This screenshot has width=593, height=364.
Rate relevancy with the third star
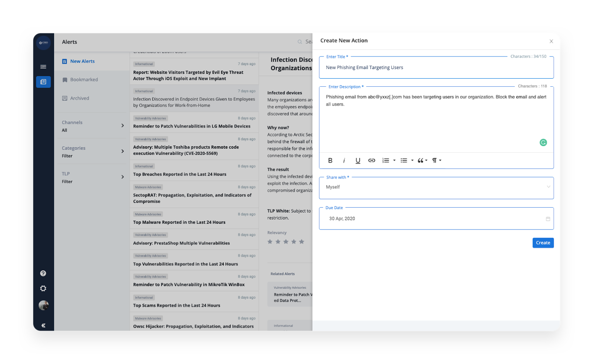point(286,242)
